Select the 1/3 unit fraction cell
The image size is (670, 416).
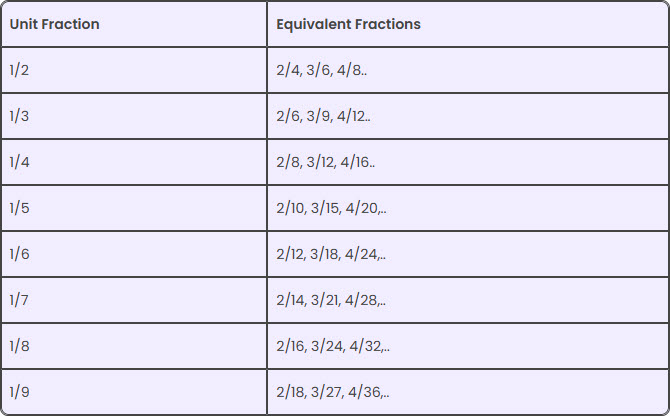point(20,116)
